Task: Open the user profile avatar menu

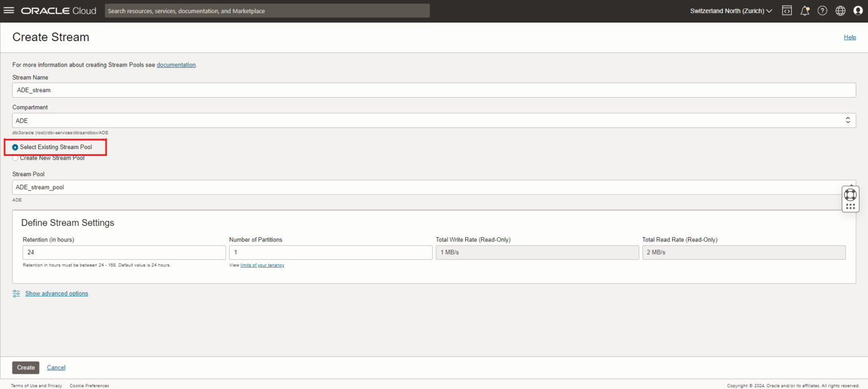Action: point(858,11)
